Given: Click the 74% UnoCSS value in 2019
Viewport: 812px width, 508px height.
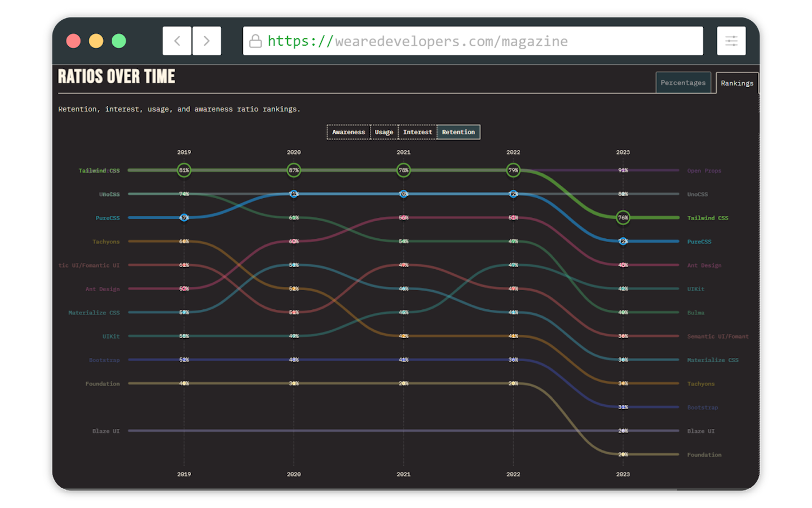Looking at the screenshot, I should [184, 194].
